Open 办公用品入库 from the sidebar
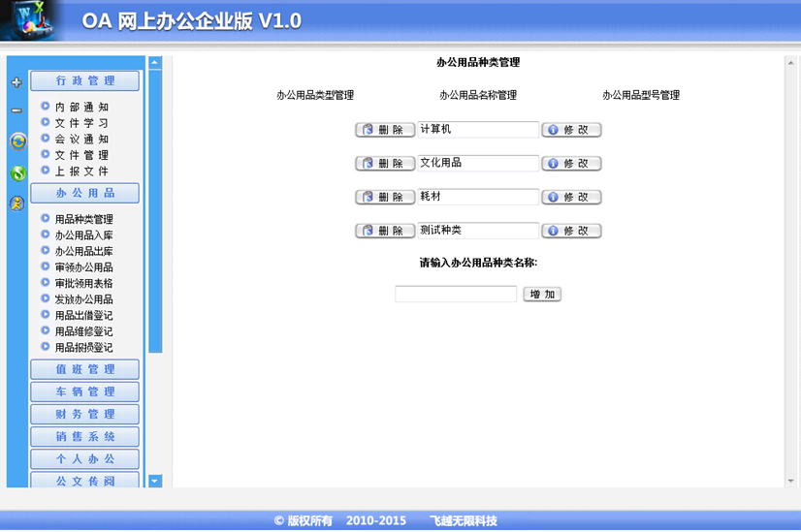This screenshot has width=801, height=532. [83, 235]
